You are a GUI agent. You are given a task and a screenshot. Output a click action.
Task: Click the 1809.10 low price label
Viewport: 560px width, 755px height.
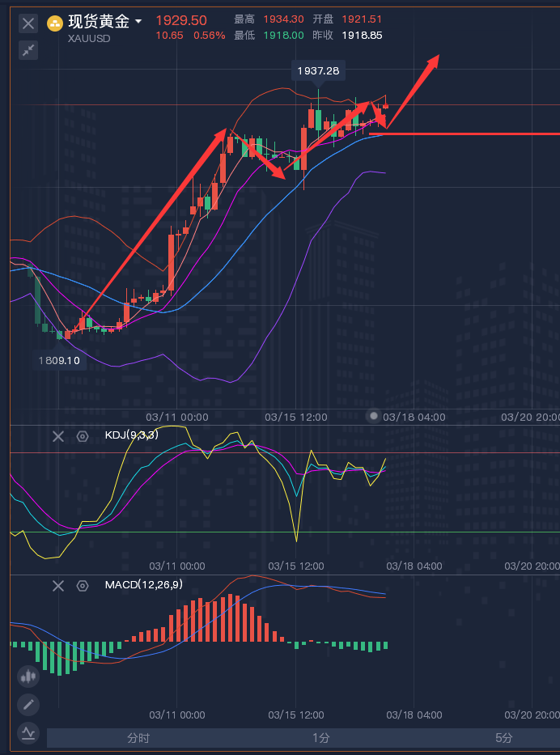59,360
